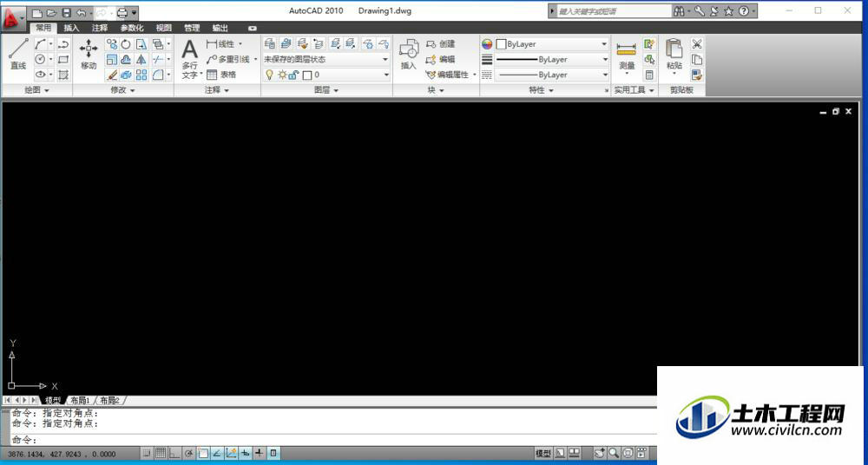Toggle Ortho mode in status bar
The width and height of the screenshot is (868, 465).
(174, 454)
